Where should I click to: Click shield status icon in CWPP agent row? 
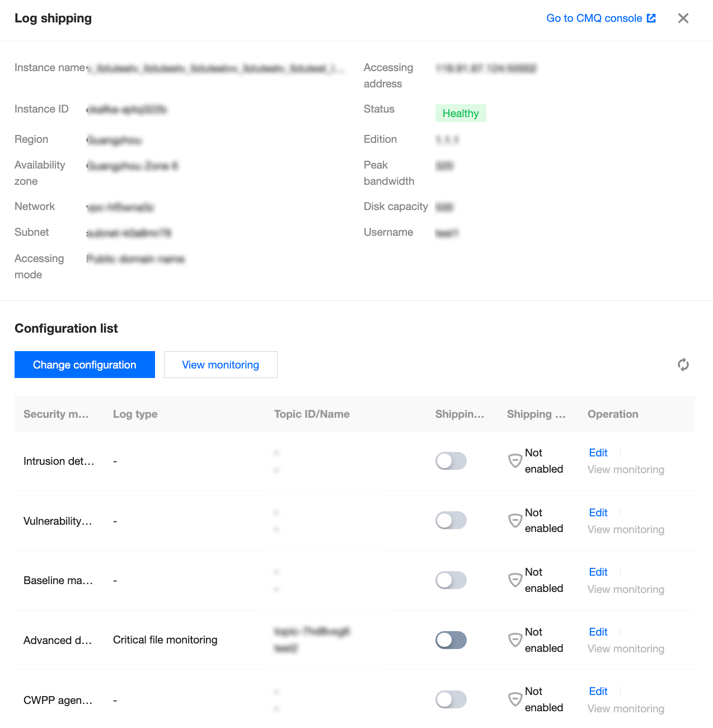515,699
